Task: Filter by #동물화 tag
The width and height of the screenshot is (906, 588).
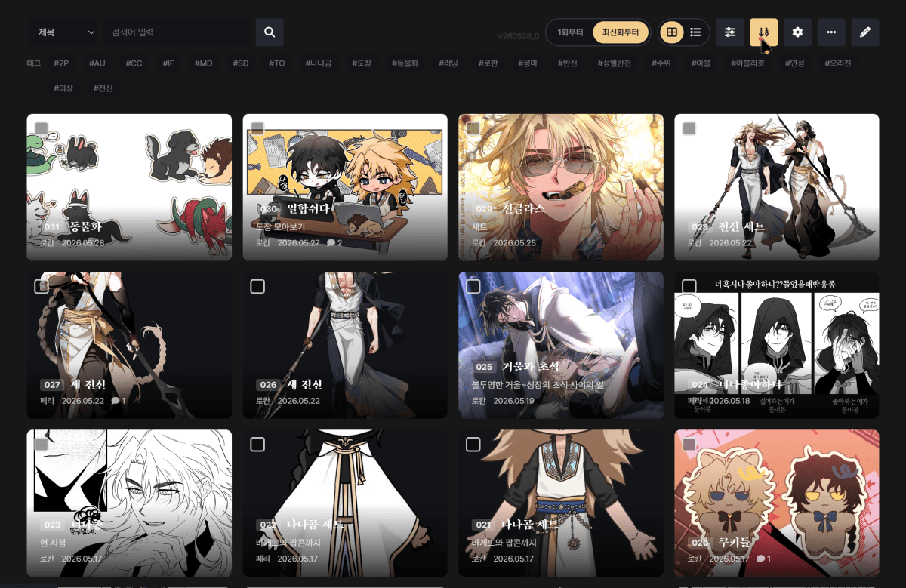Action: click(405, 63)
